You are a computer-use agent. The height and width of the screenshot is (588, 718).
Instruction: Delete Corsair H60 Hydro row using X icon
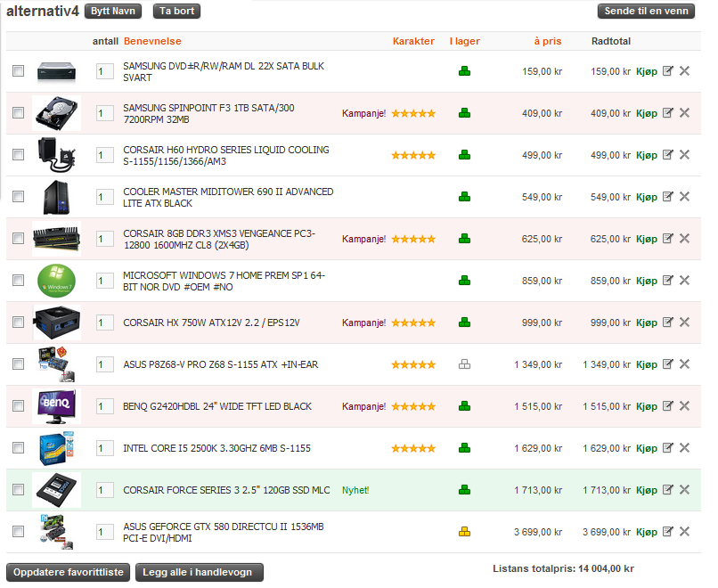(684, 155)
